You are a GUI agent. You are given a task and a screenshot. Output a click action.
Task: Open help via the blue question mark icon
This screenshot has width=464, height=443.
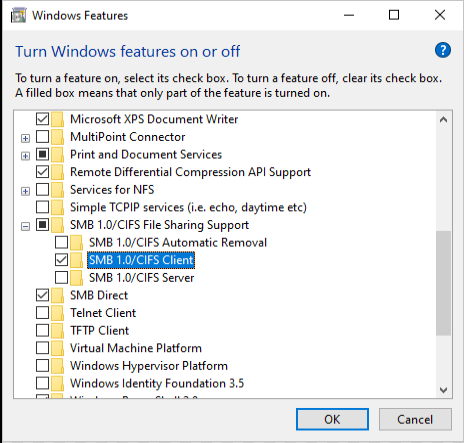click(443, 50)
